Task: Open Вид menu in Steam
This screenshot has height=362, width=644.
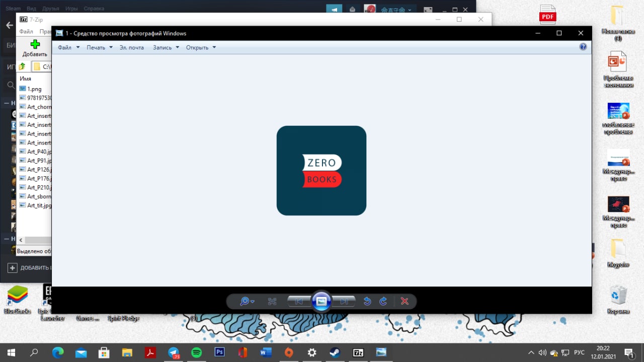Action: pos(31,9)
